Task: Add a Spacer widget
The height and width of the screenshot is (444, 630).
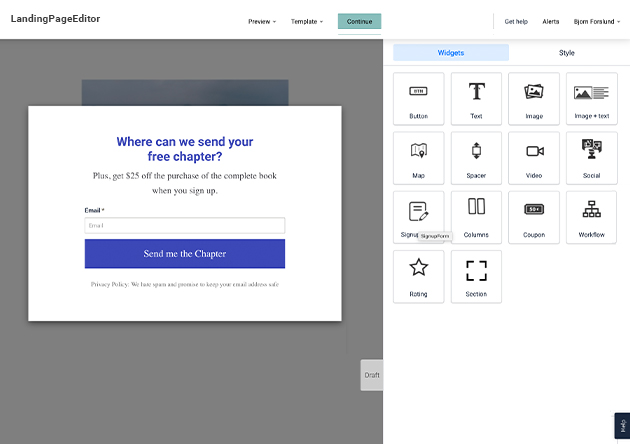Action: pos(476,158)
